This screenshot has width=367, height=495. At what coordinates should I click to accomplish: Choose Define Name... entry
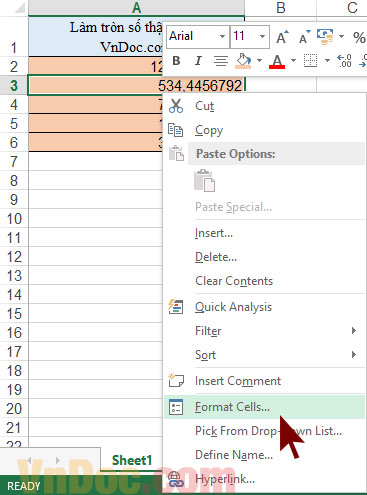(264, 455)
